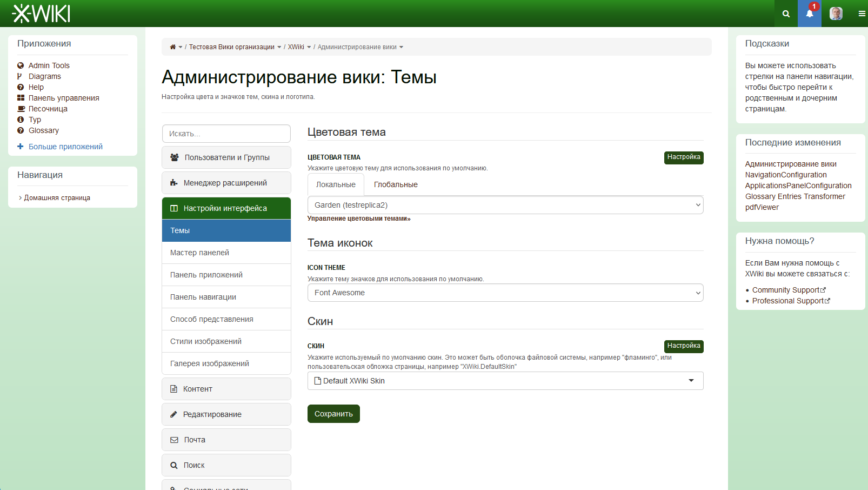The height and width of the screenshot is (490, 868).
Task: Open ApplicationsPanelConfiguration recent change
Action: (798, 186)
